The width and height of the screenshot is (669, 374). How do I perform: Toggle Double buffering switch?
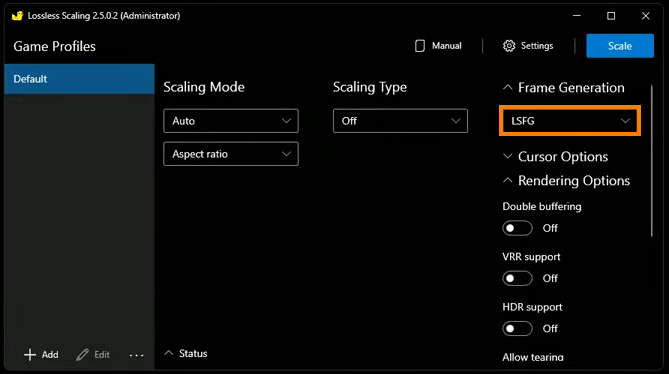pyautogui.click(x=517, y=228)
